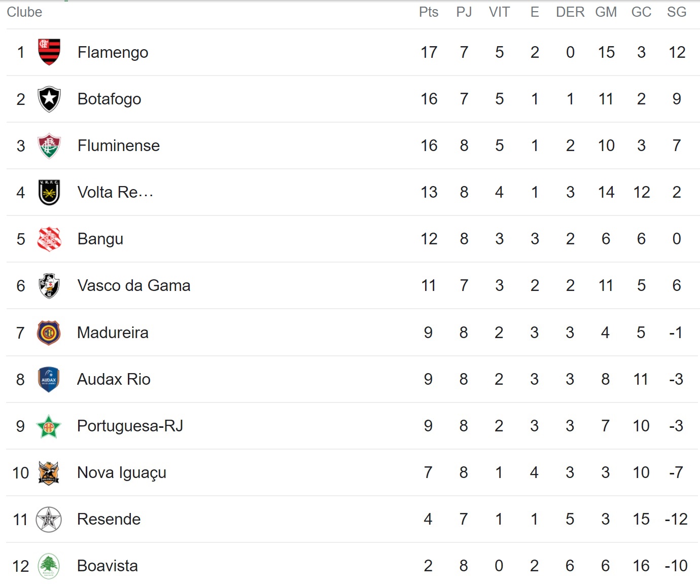Click the Flamengo club crest
The image size is (700, 588).
tap(49, 52)
